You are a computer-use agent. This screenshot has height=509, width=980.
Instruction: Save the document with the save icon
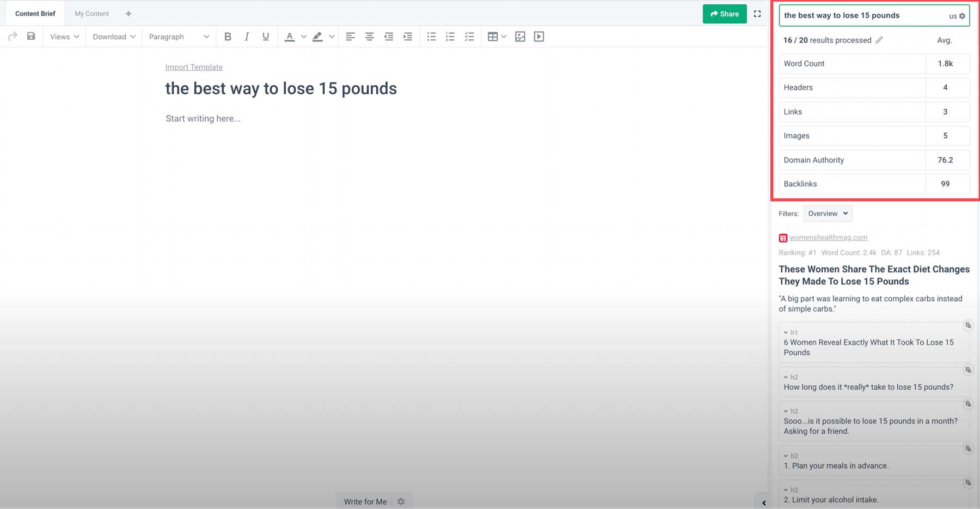point(32,37)
